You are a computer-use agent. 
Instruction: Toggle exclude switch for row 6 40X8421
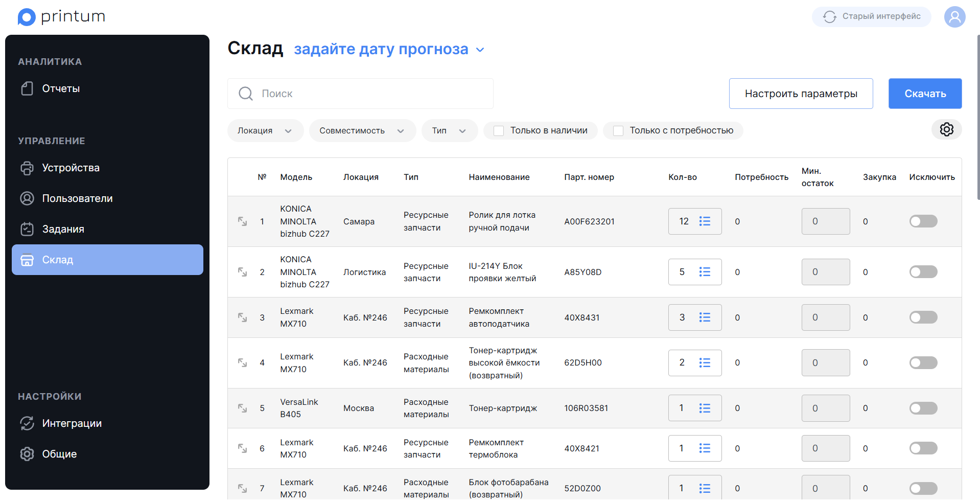click(923, 448)
